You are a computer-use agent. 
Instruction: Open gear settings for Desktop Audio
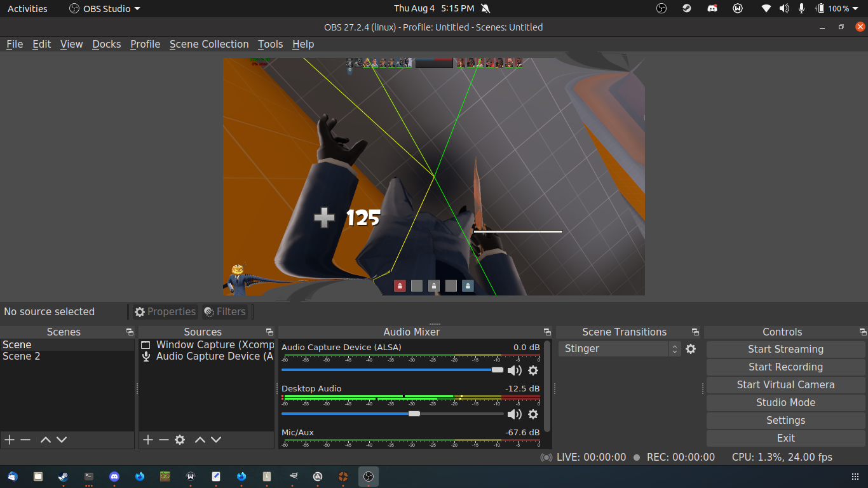pos(533,414)
